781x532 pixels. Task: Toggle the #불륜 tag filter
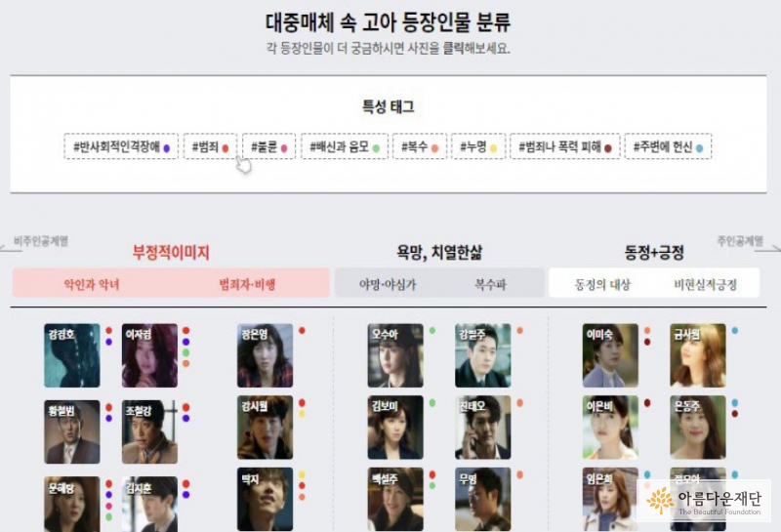(268, 146)
